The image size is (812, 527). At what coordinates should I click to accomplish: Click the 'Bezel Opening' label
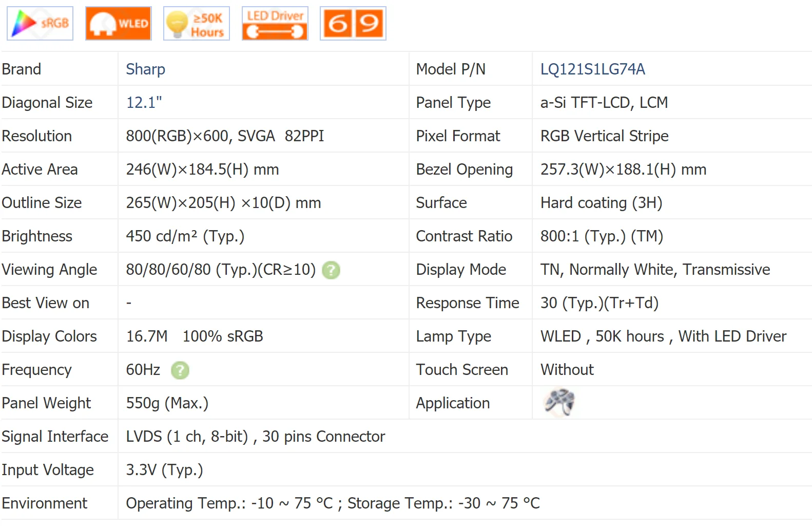[x=465, y=170]
